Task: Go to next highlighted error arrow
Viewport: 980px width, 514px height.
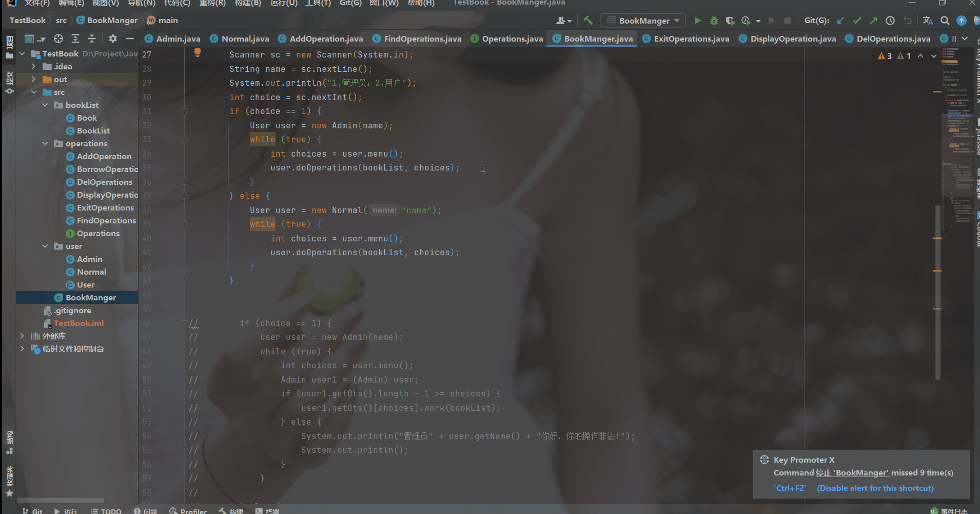Action: click(934, 55)
